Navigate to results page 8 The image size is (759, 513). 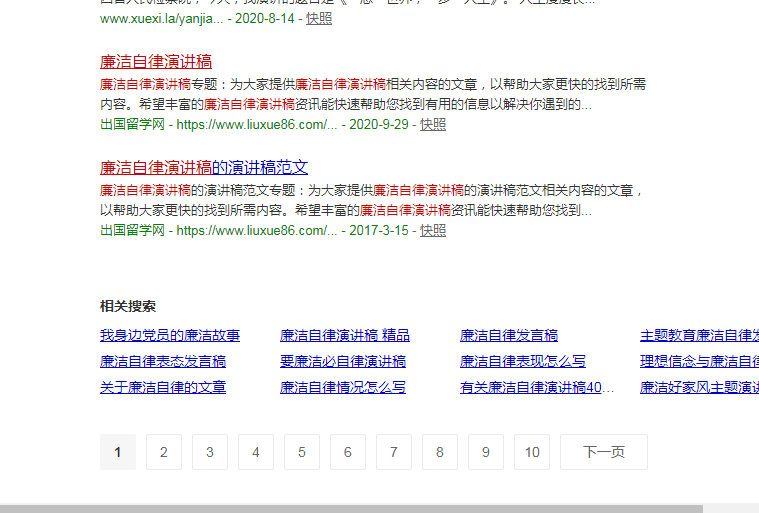tap(440, 452)
